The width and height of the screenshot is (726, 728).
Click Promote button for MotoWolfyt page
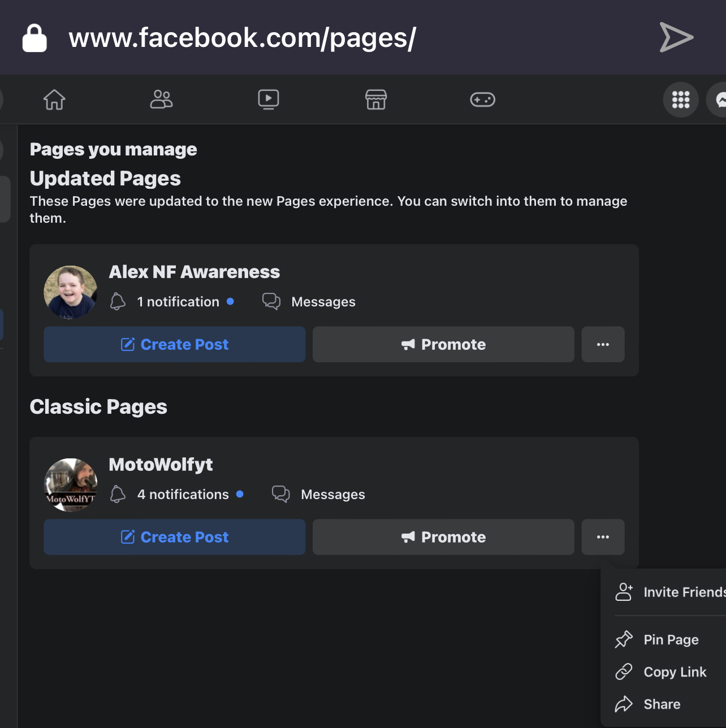tap(443, 537)
